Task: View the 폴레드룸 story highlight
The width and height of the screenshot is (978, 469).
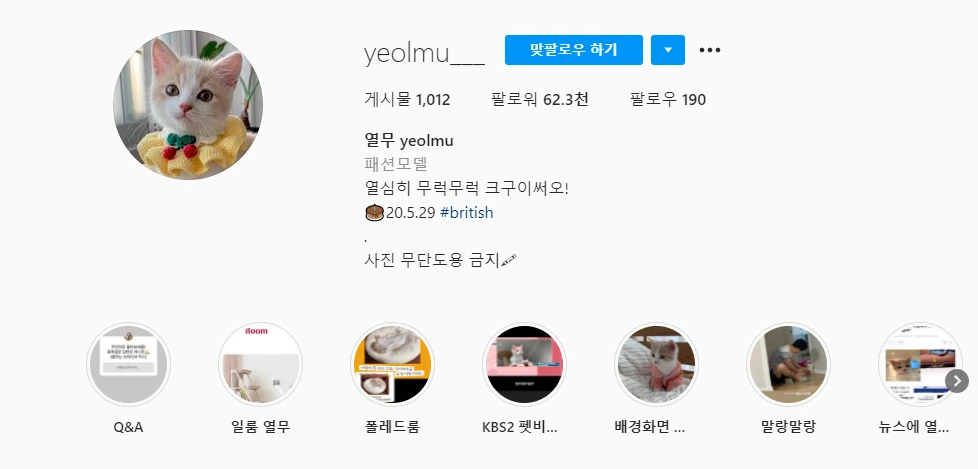Action: point(392,364)
